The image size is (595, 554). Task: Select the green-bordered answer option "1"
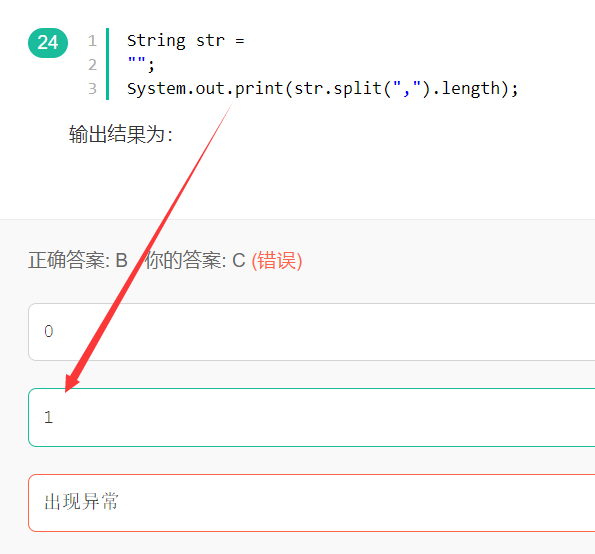pos(312,417)
